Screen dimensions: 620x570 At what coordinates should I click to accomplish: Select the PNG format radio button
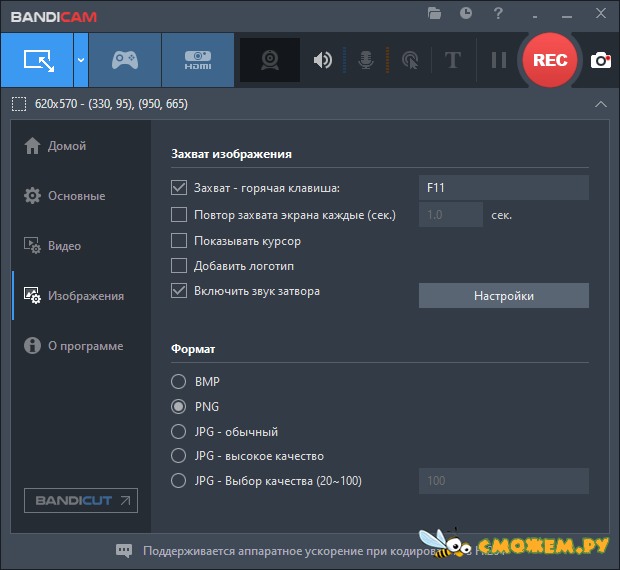pyautogui.click(x=179, y=406)
